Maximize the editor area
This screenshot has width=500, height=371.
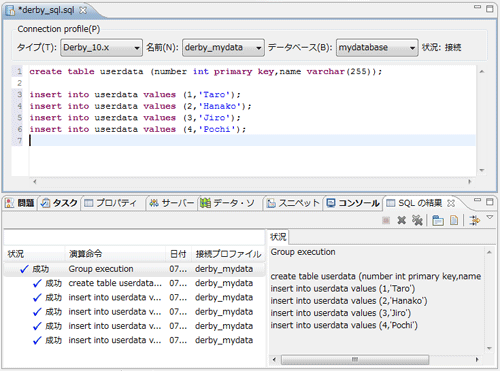click(x=490, y=9)
